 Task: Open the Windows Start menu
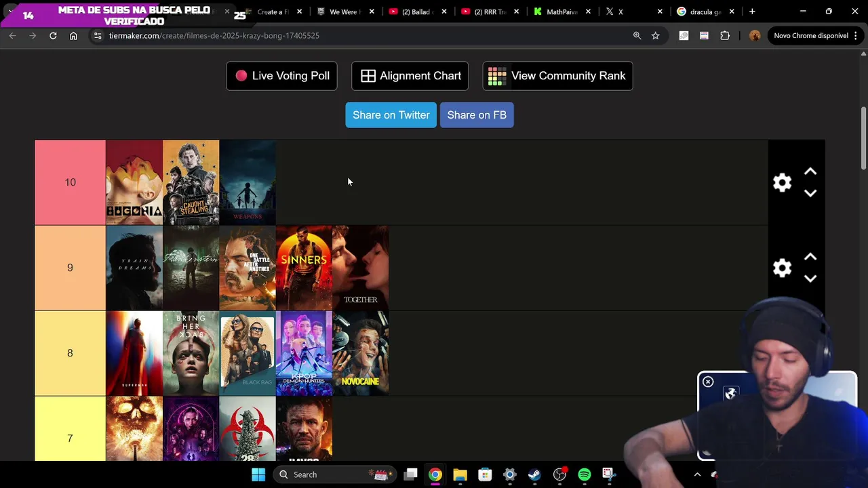tap(258, 474)
